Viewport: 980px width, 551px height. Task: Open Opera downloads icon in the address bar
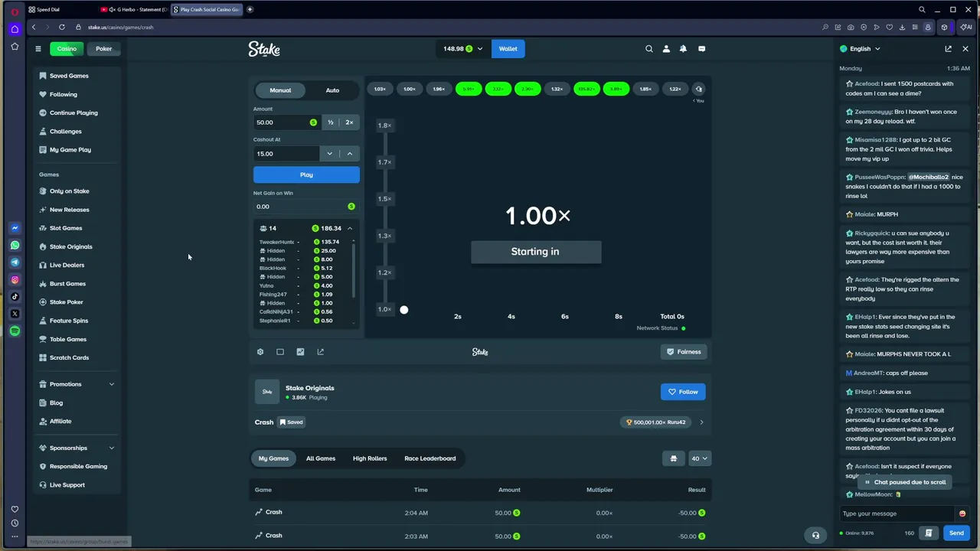pyautogui.click(x=902, y=28)
